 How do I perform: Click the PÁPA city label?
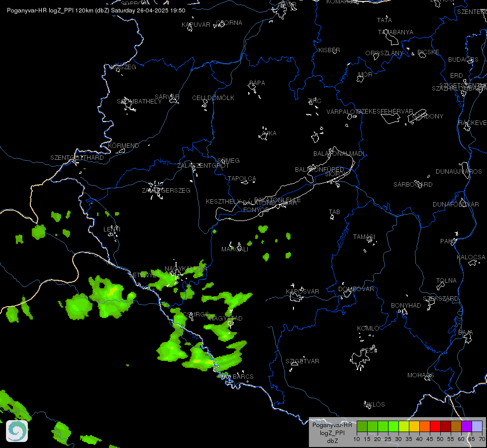[257, 83]
